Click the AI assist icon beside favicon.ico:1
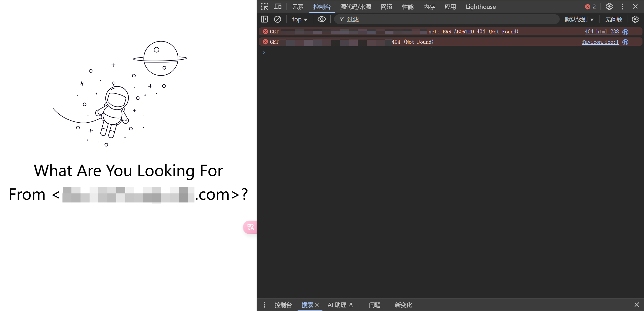 tap(625, 42)
